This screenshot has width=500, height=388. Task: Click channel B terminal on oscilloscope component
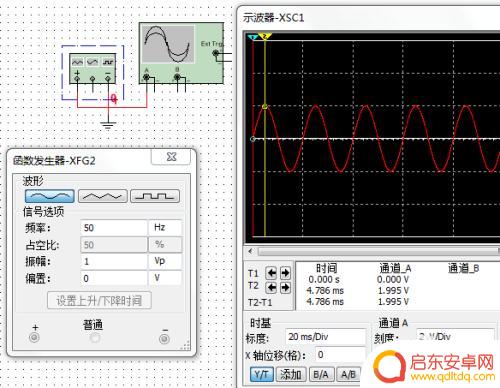point(177,77)
